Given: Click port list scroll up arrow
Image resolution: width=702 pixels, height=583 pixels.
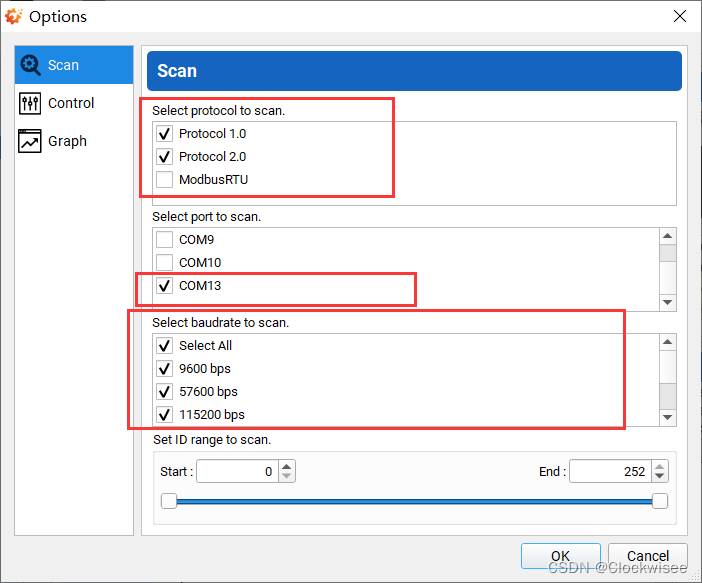Looking at the screenshot, I should pyautogui.click(x=668, y=236).
